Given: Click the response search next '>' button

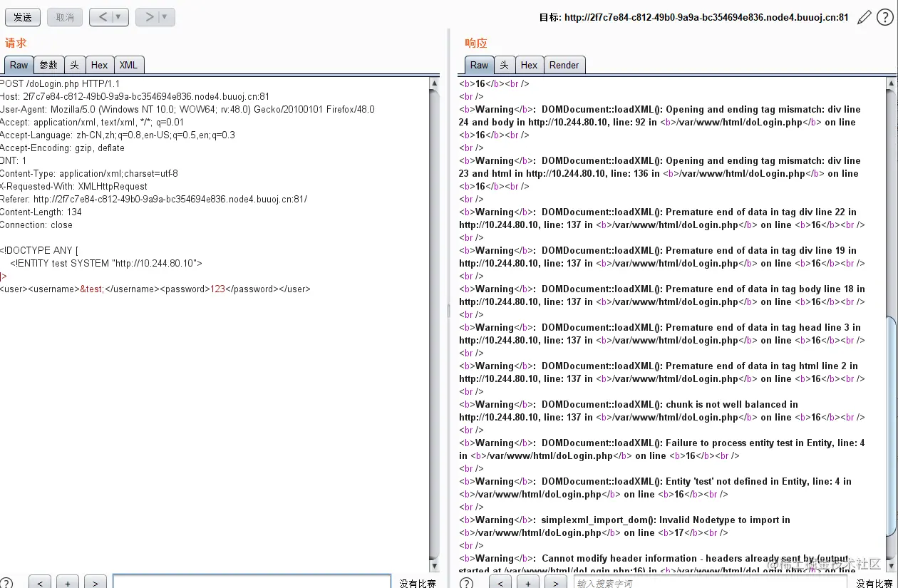Looking at the screenshot, I should coord(557,583).
